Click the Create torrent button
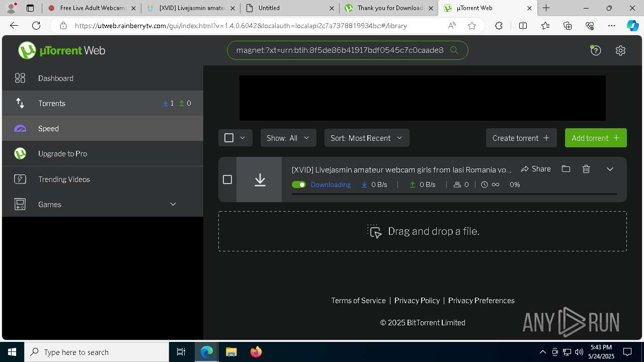The height and width of the screenshot is (362, 644). click(521, 138)
